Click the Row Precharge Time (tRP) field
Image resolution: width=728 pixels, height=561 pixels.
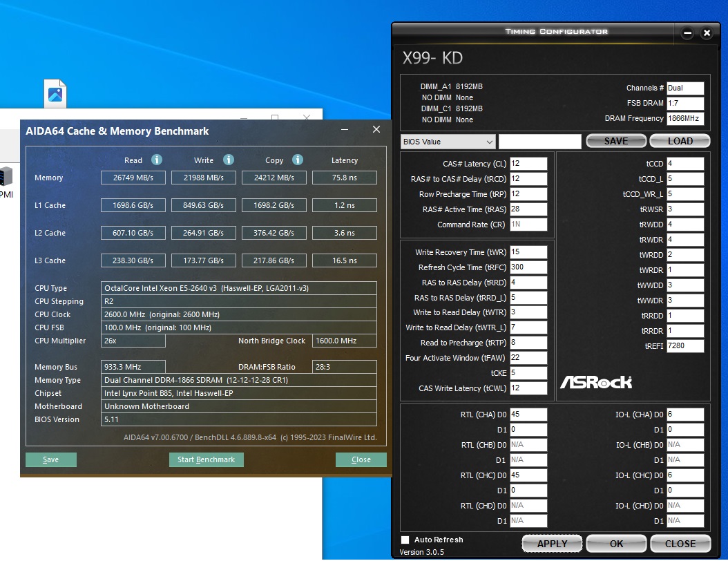[x=528, y=194]
